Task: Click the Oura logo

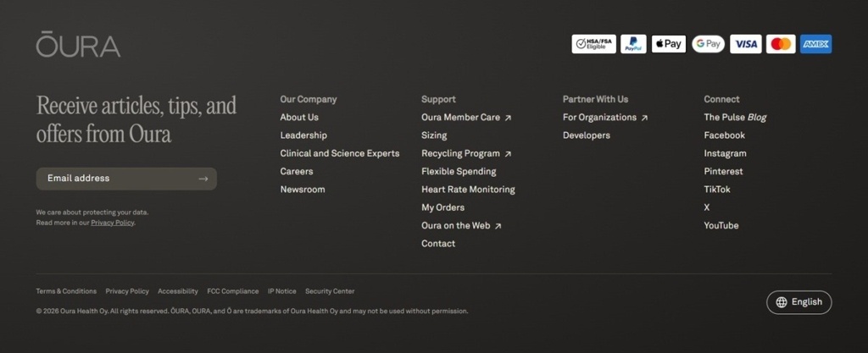Action: pos(78,44)
